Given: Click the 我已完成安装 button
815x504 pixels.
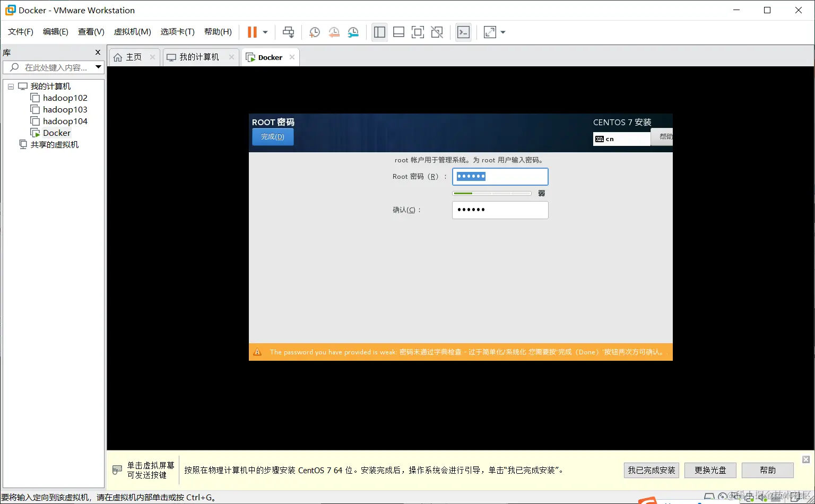Looking at the screenshot, I should [x=652, y=470].
